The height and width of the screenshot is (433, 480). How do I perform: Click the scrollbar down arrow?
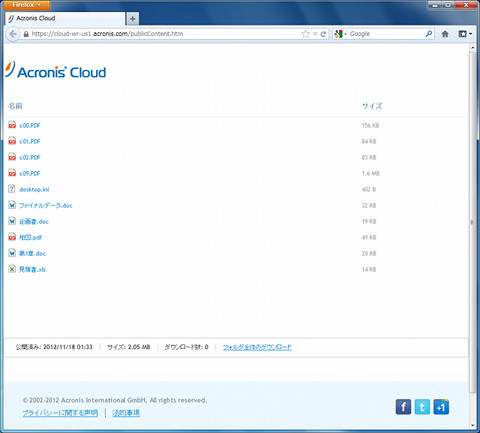tap(472, 426)
